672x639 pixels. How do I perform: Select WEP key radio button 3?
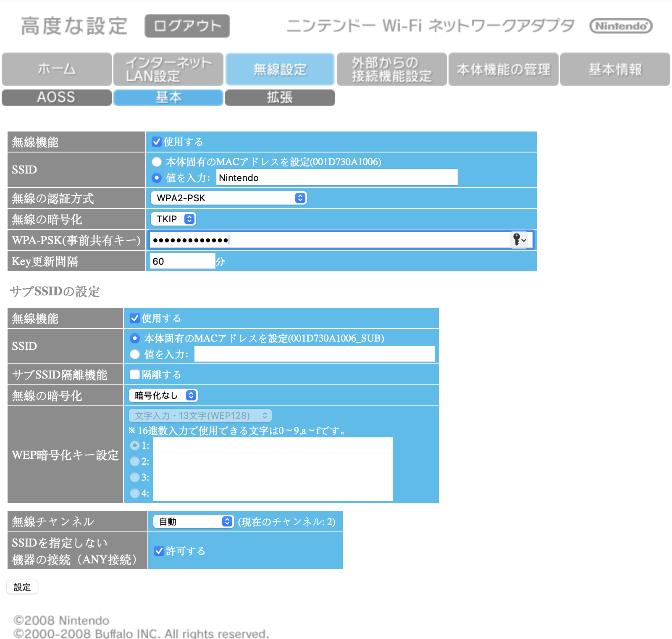(135, 477)
